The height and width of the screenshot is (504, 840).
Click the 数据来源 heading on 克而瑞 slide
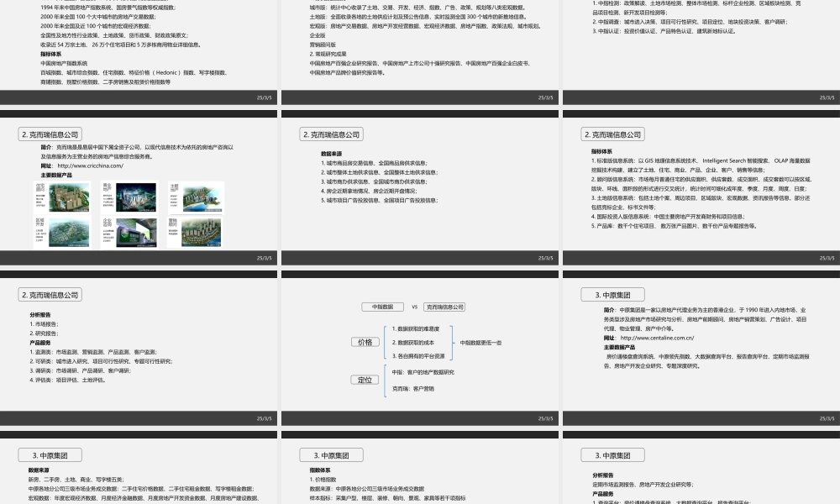[x=331, y=154]
